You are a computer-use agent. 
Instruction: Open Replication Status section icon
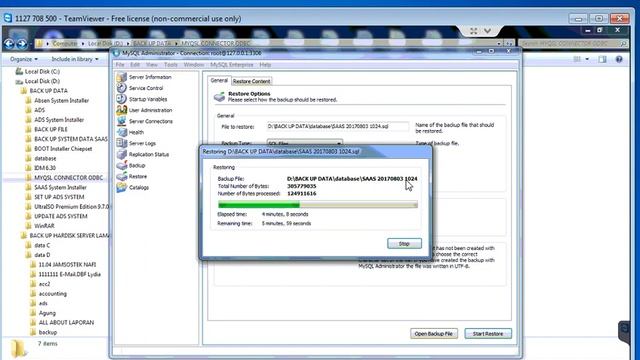tap(122, 154)
